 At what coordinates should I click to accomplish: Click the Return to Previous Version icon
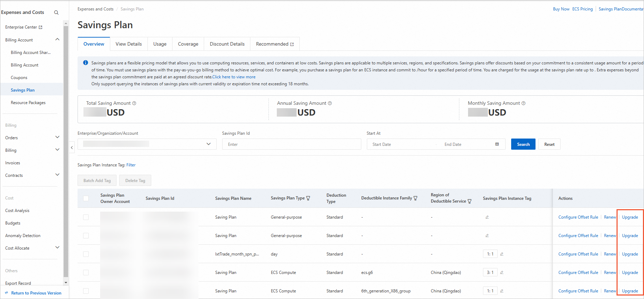[7, 293]
